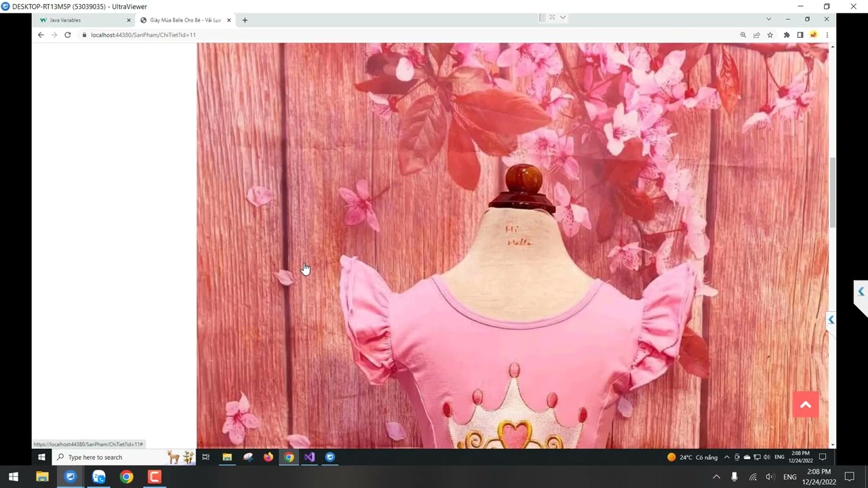Close the Giày Múa Balle Cho Bé tab
Viewport: 868px width, 488px height.
point(229,20)
